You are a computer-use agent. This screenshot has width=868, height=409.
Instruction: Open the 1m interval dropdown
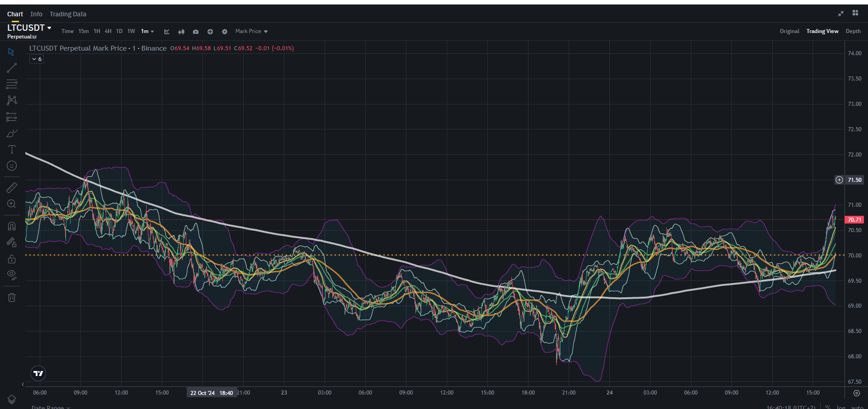pyautogui.click(x=147, y=31)
